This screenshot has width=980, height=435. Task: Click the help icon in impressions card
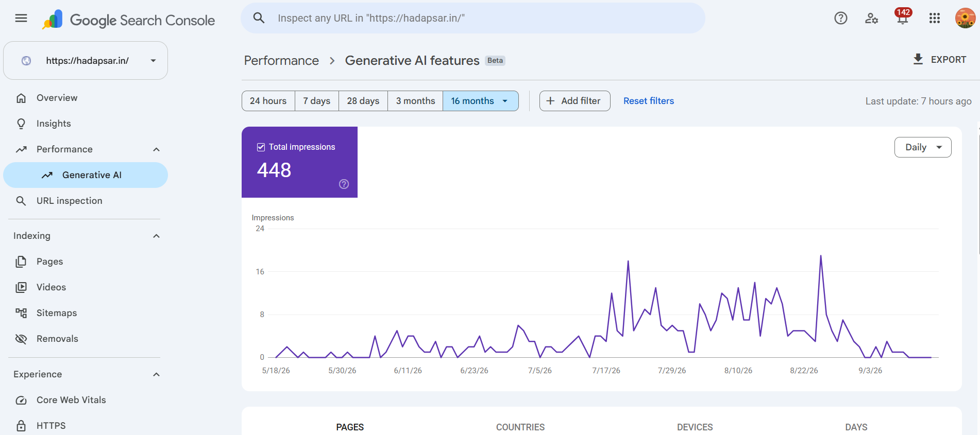(x=344, y=184)
